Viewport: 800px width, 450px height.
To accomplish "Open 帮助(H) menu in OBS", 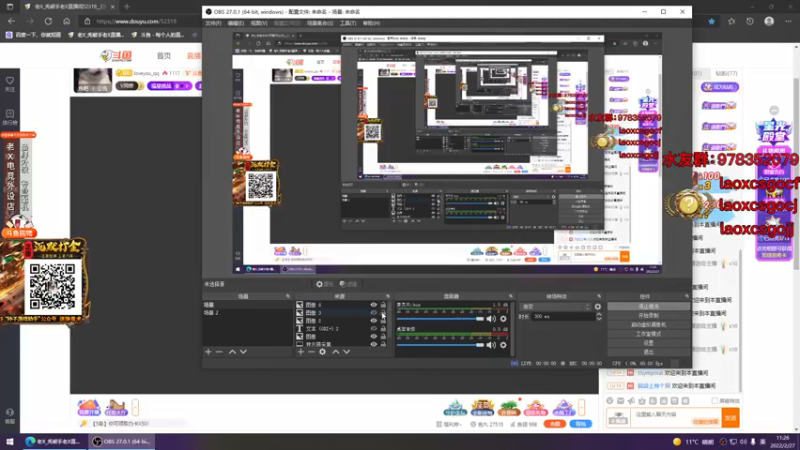I will tap(371, 23).
